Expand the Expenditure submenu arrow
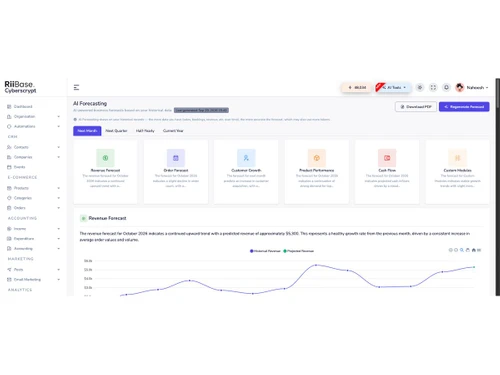Screen dimensions: 500x375 [59, 239]
